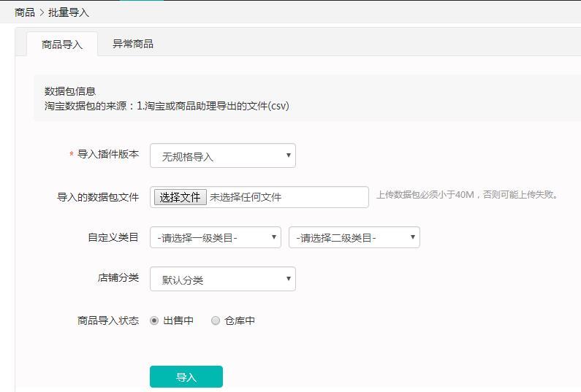Open the 商品 breadcrumb link
The height and width of the screenshot is (392, 581).
[25, 12]
